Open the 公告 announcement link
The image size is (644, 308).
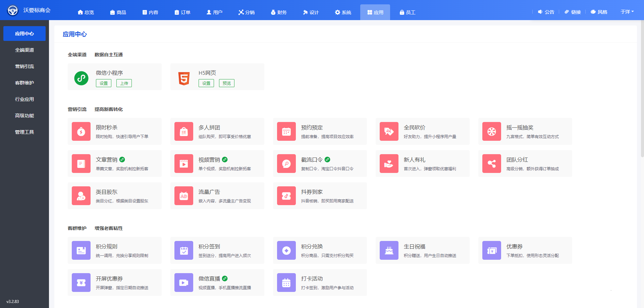[x=546, y=12]
